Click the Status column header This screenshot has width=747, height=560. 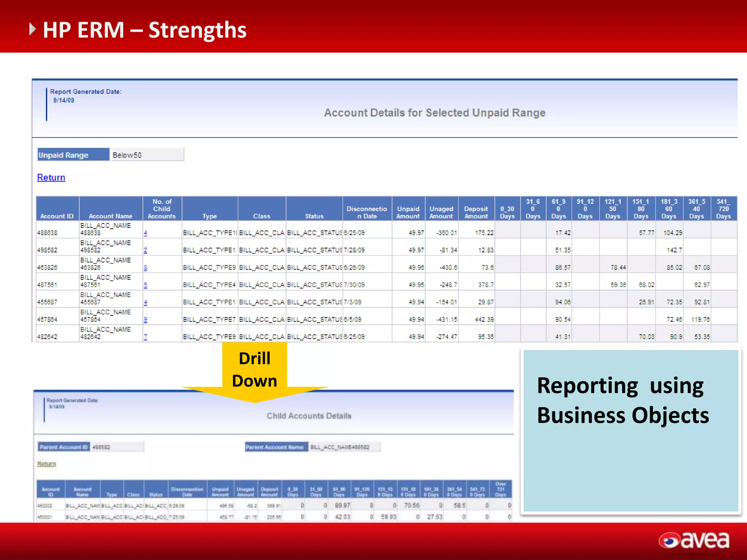coord(314,209)
